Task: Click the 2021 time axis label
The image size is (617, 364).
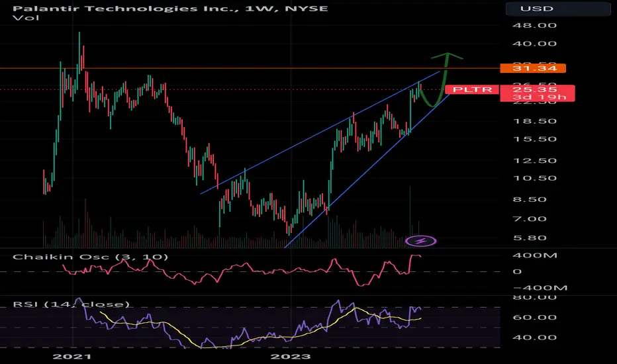Action: point(72,357)
